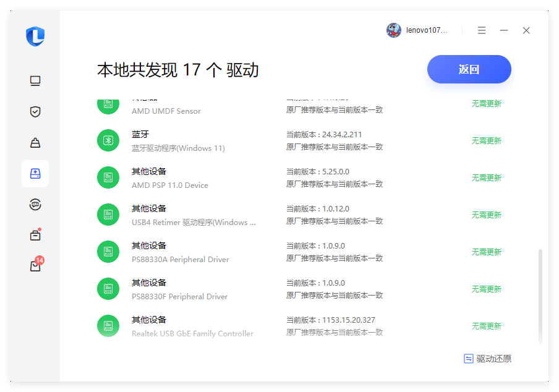Select the cleanup brush sidebar icon
559x392 pixels.
[35, 143]
